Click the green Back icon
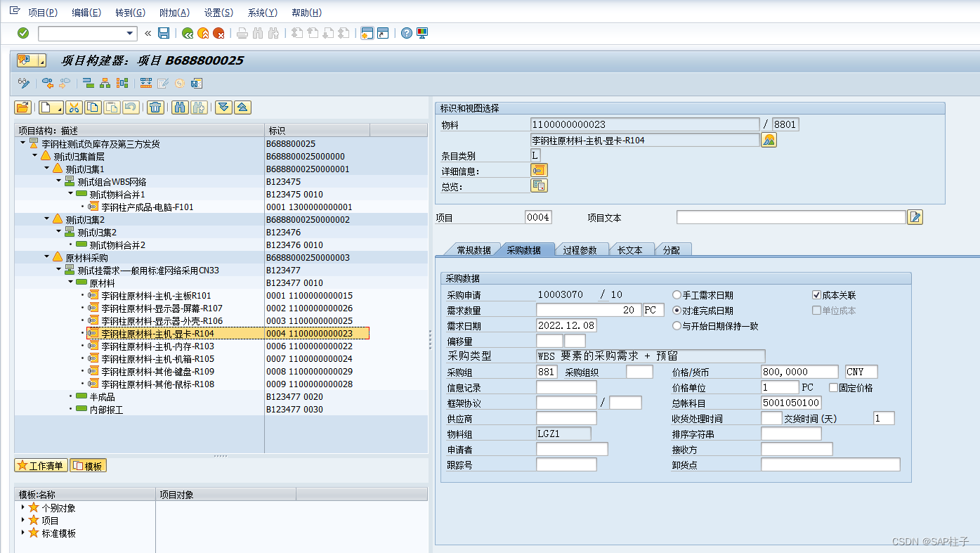The height and width of the screenshot is (553, 980). click(x=188, y=33)
